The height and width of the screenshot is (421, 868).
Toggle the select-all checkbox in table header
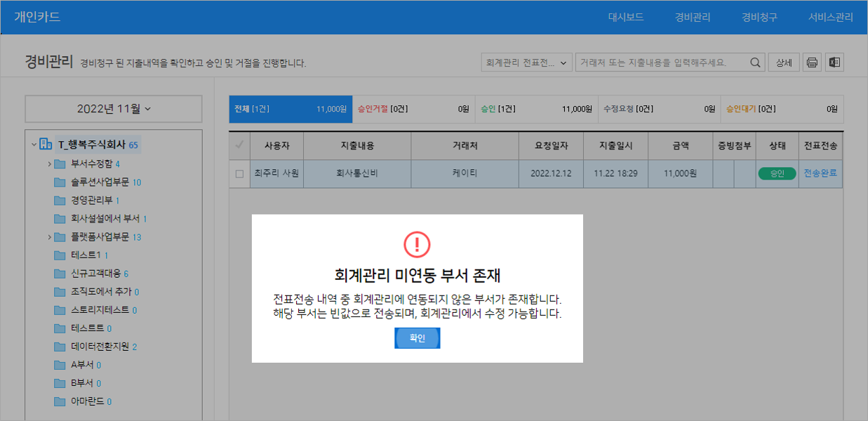[239, 145]
